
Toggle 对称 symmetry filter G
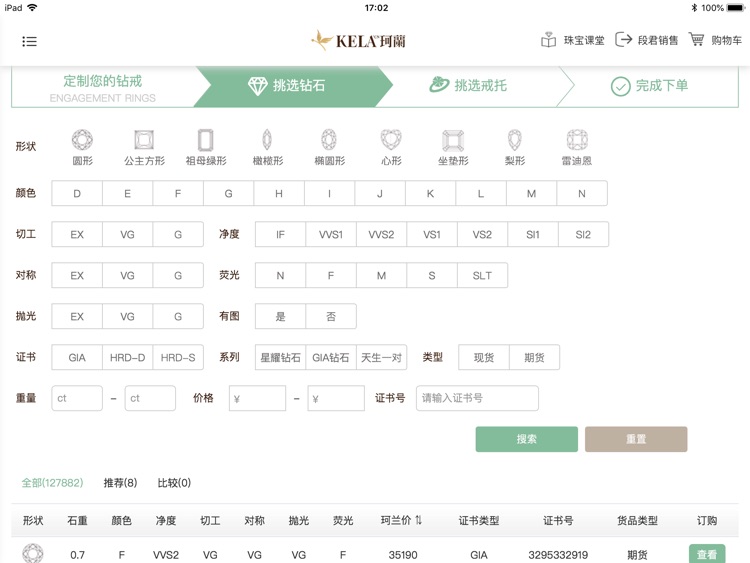178,276
